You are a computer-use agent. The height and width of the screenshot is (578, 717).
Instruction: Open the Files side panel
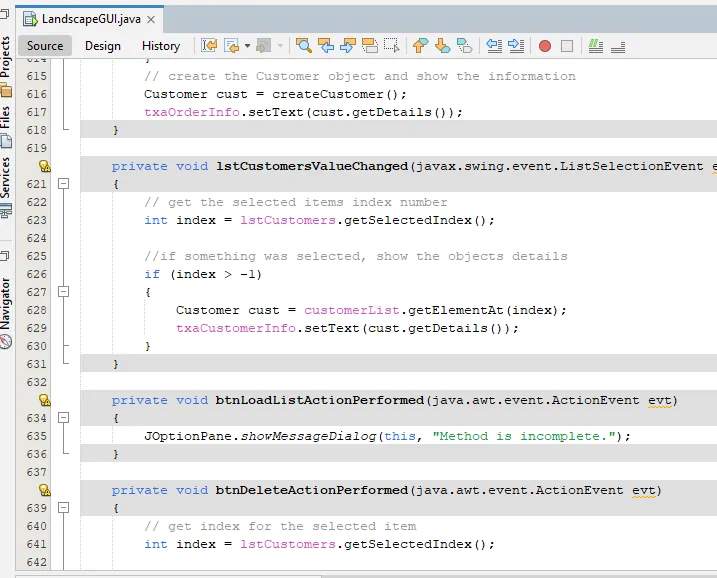pyautogui.click(x=5, y=118)
